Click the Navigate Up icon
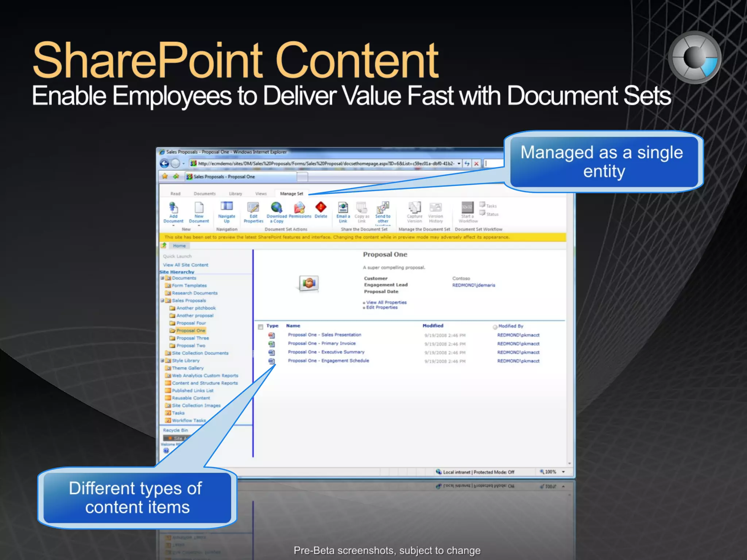 227,207
